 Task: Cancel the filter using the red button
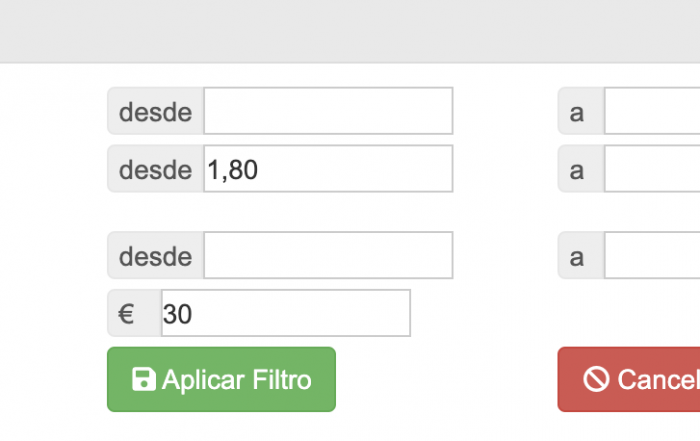(629, 379)
